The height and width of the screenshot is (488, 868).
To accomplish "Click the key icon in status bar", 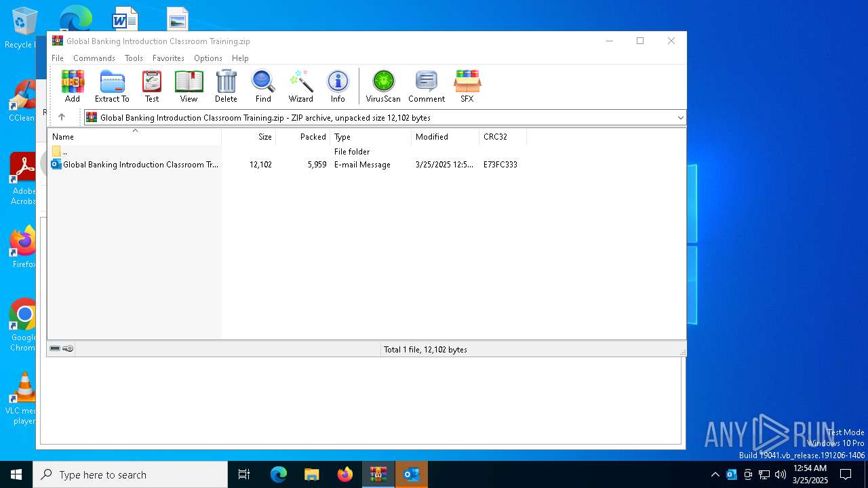I will click(x=68, y=348).
